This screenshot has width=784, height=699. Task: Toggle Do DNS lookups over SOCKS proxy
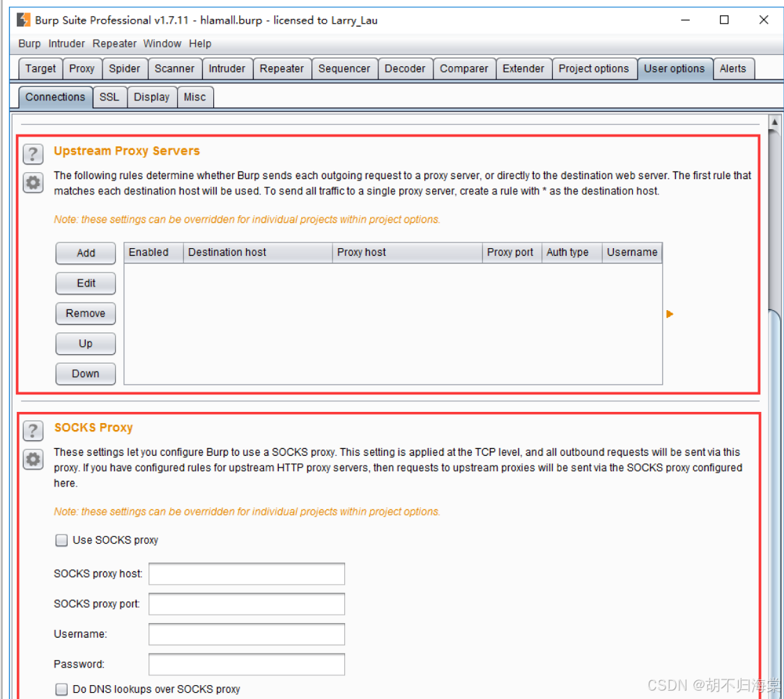pyautogui.click(x=61, y=689)
